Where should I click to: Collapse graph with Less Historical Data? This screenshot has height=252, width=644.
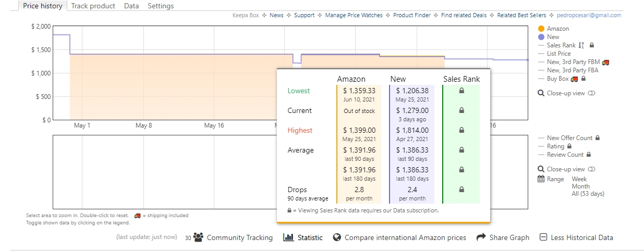pos(576,237)
